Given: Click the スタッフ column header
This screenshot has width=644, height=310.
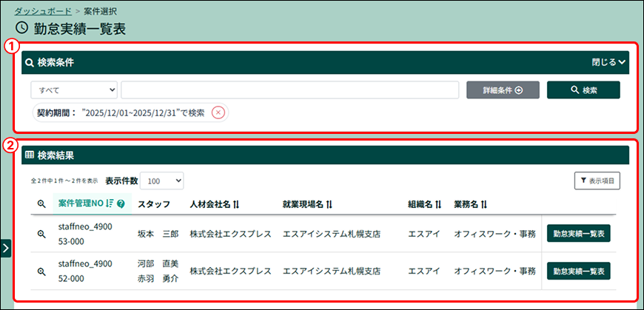Looking at the screenshot, I should click(x=154, y=204).
